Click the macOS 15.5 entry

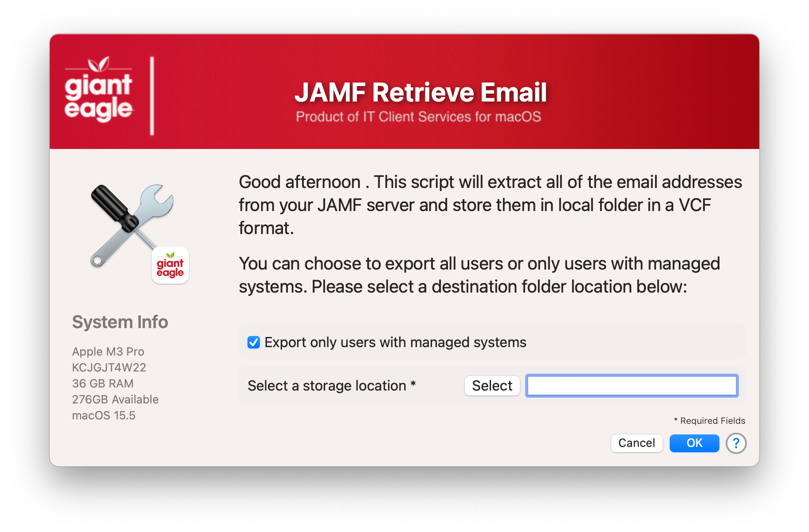tap(104, 415)
